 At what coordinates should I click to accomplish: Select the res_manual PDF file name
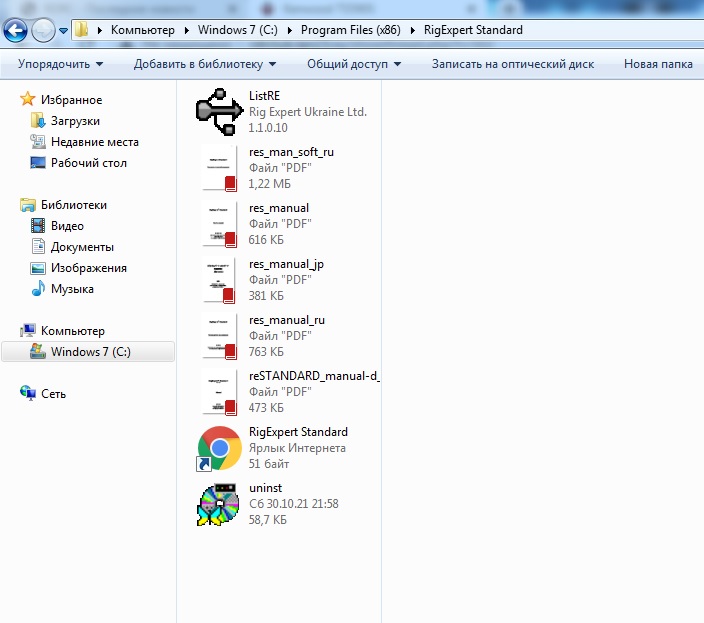click(279, 208)
